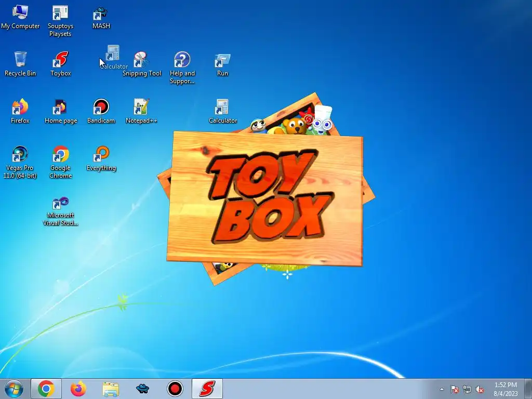Select the Firefox desktop shortcut
This screenshot has height=399, width=532.
pos(20,111)
